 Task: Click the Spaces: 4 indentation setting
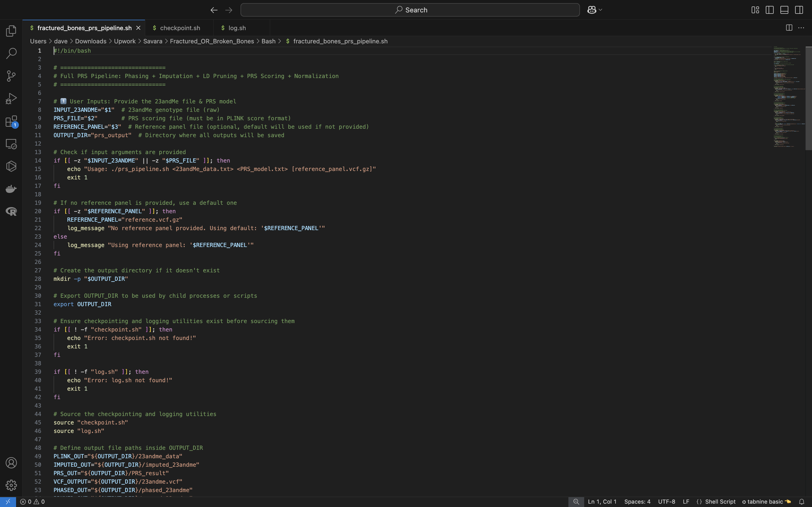[637, 502]
